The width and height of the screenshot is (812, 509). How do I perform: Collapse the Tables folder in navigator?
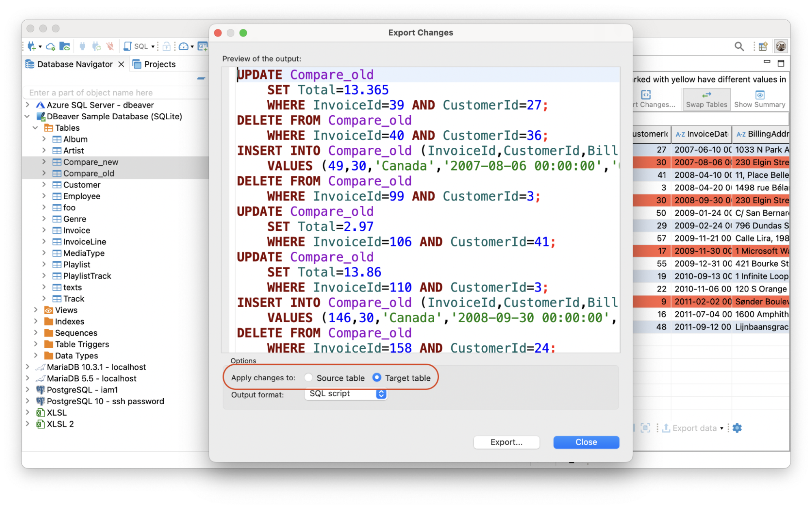pos(35,127)
